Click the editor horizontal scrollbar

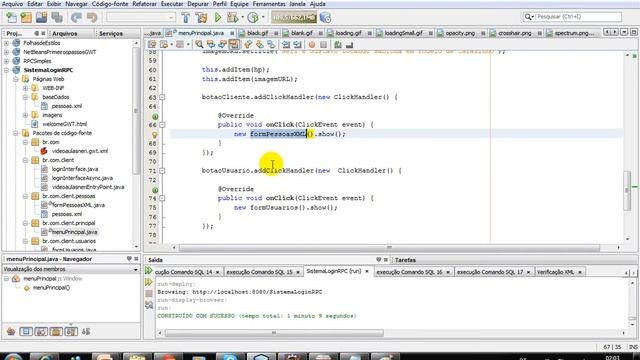point(389,248)
